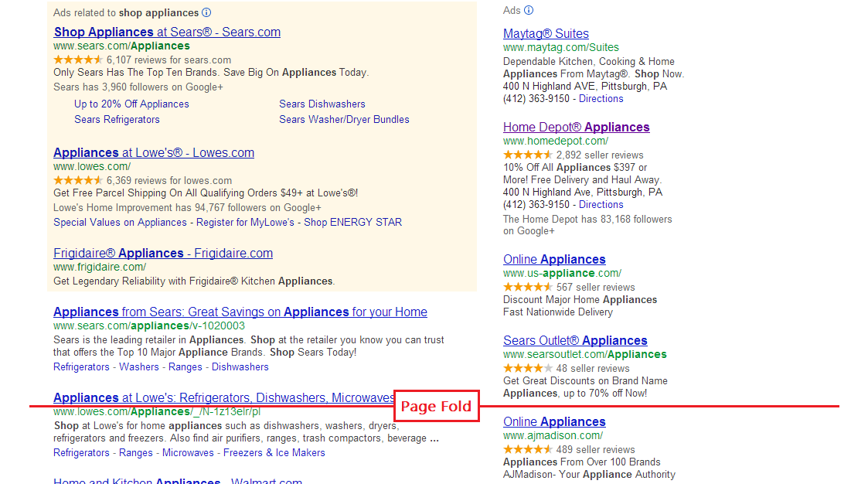
Task: Click '489 seller reviews' text
Action: [596, 450]
